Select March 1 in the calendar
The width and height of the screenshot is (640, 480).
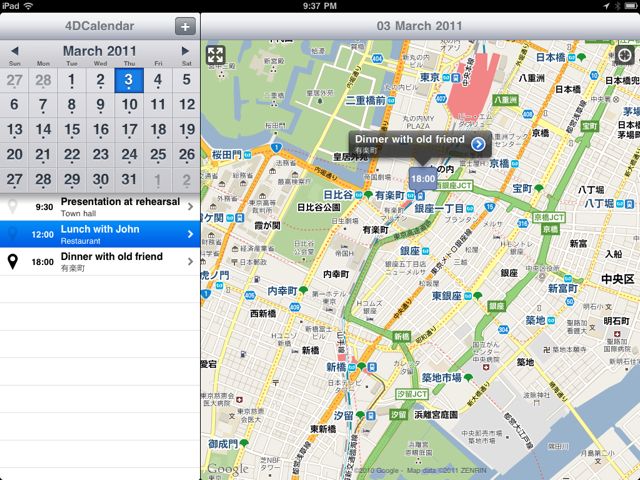click(72, 80)
